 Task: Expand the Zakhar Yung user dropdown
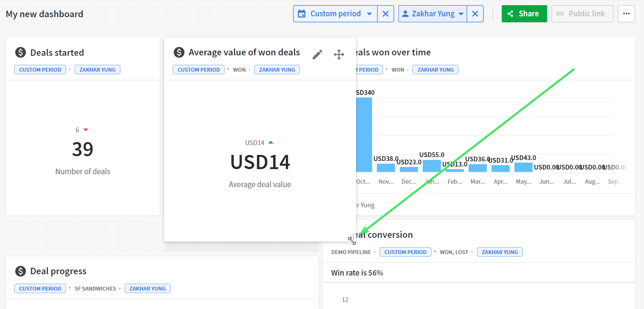(433, 14)
